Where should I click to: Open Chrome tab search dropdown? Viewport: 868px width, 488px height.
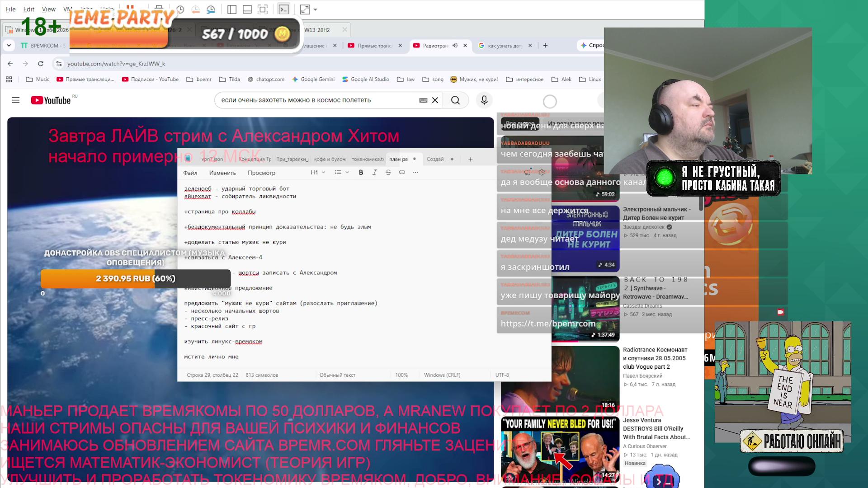9,46
